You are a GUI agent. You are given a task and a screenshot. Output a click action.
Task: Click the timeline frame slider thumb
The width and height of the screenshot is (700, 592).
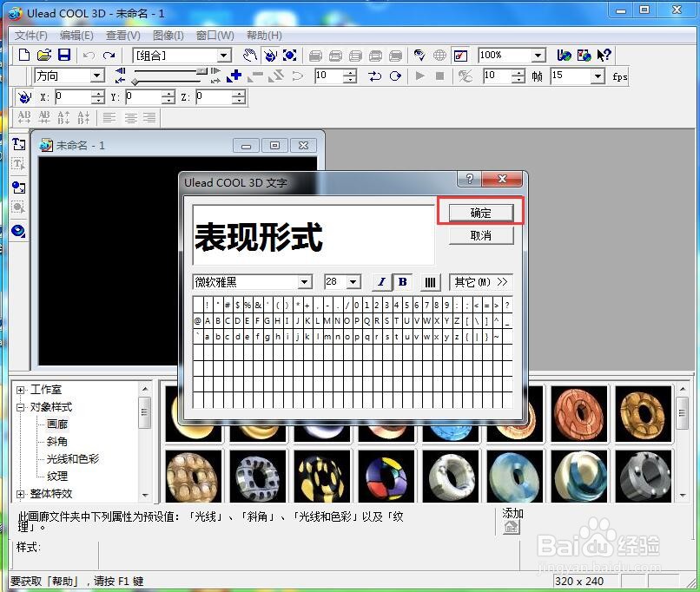[x=201, y=70]
